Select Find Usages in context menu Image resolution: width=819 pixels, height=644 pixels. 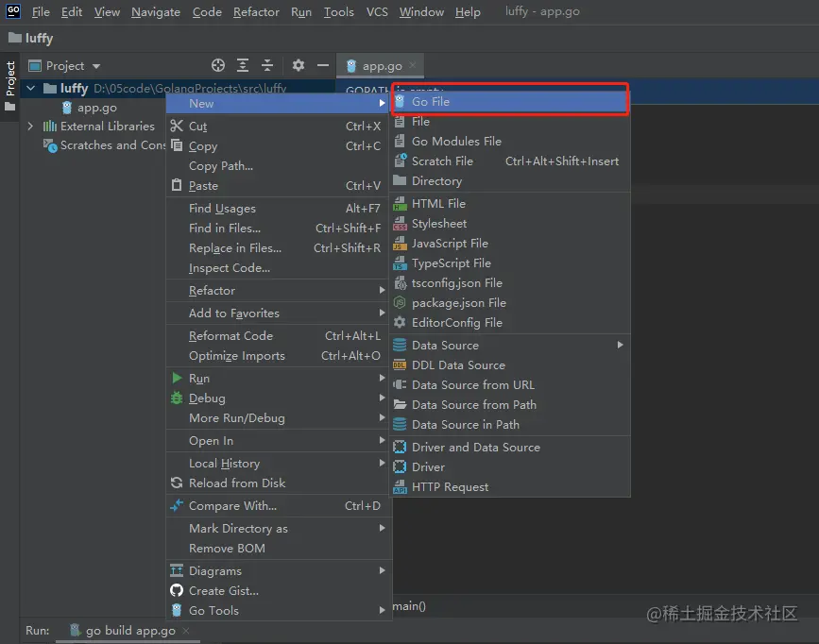pos(279,208)
